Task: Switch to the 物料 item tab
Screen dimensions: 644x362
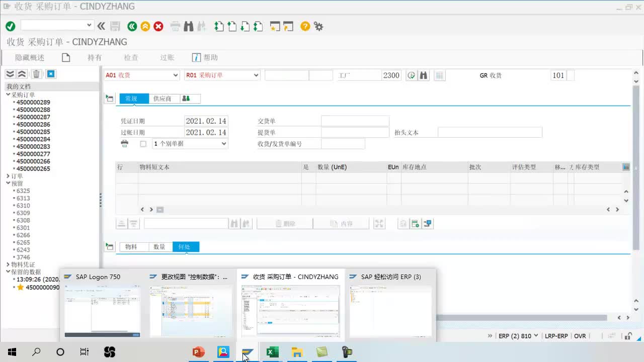Action: pyautogui.click(x=134, y=247)
